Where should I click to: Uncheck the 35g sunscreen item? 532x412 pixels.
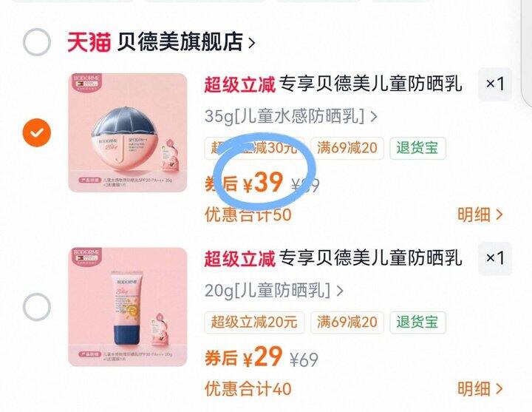37,132
